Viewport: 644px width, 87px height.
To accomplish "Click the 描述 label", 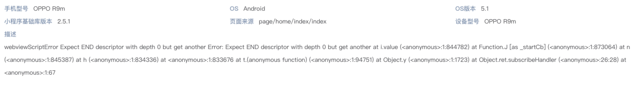I will 10,34.
